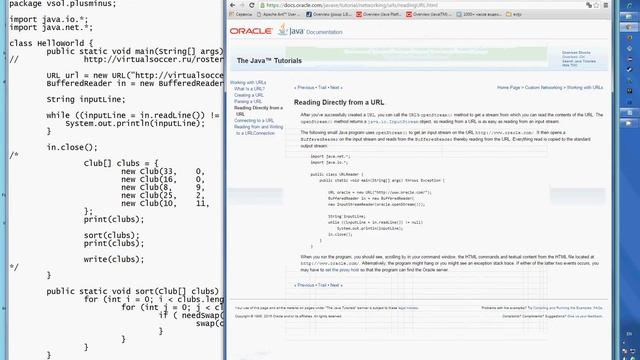Click the white checkmark icon in the vertical taskbar

[629, 70]
